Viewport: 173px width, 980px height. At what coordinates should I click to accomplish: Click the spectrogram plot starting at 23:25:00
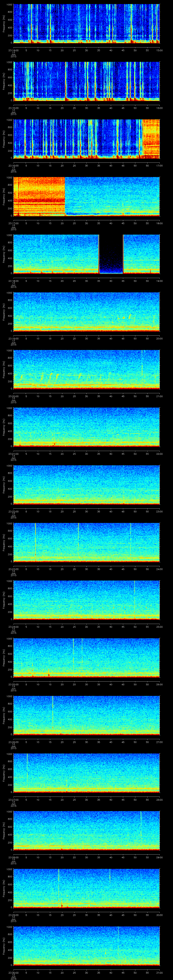point(87,658)
